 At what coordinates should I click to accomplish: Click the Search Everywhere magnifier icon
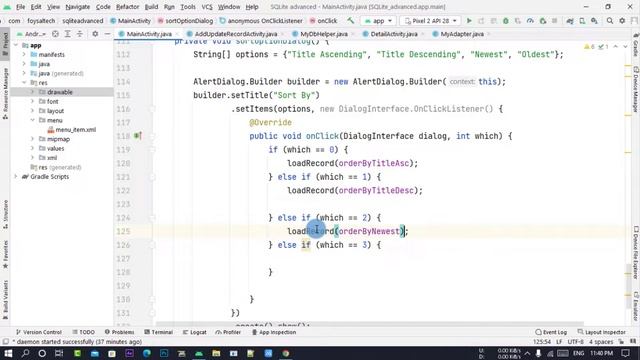click(610, 21)
